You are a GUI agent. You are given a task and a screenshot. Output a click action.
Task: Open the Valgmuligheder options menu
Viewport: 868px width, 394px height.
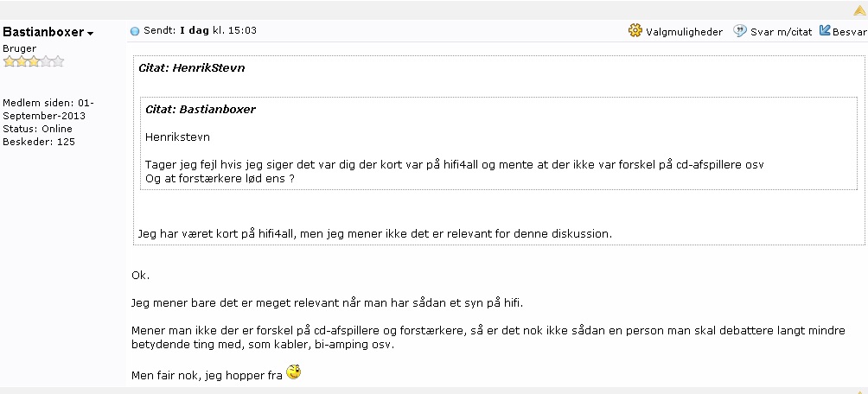[684, 32]
